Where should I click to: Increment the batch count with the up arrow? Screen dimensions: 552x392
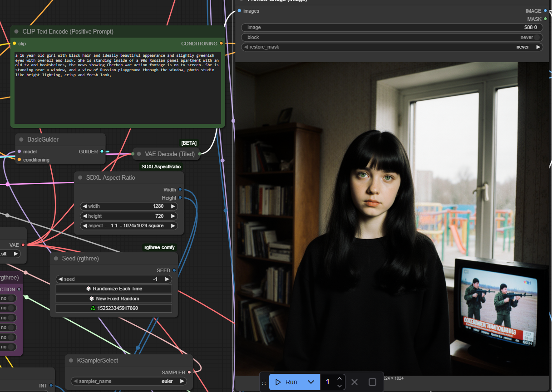click(340, 378)
